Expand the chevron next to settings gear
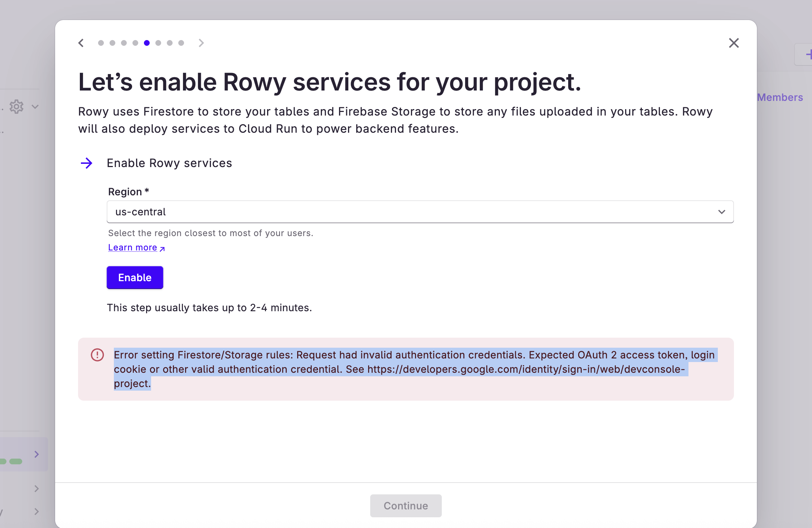The width and height of the screenshot is (812, 528). [x=35, y=107]
